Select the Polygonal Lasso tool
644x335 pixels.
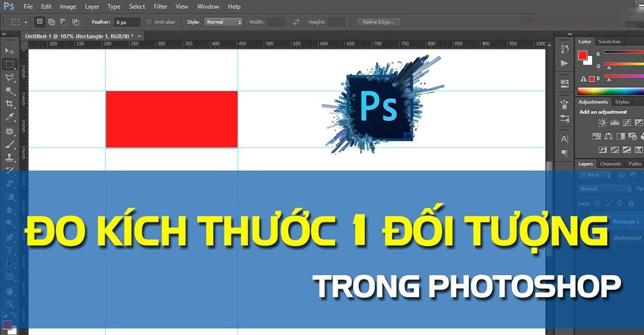[10, 77]
